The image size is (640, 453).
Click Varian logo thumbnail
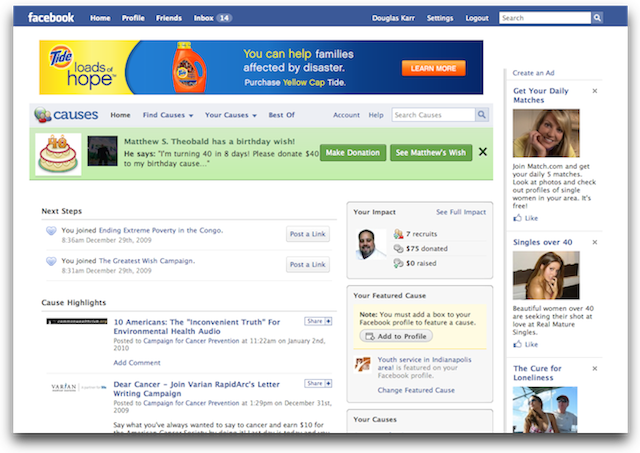click(x=78, y=387)
